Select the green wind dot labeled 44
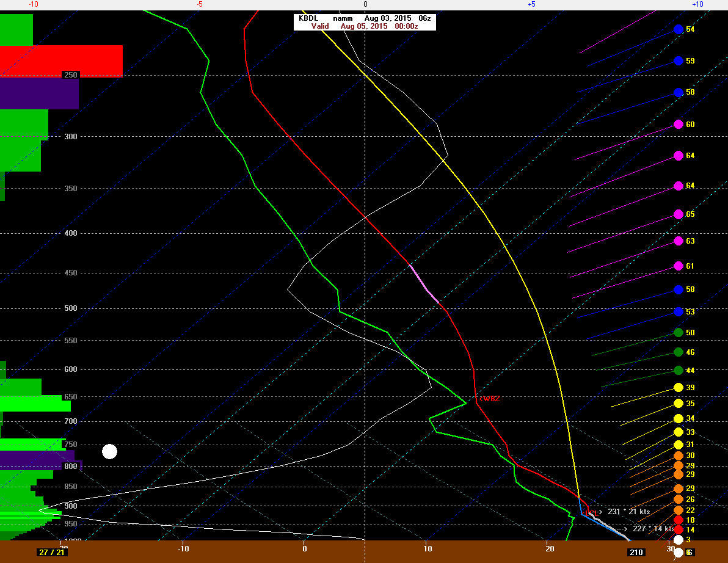The height and width of the screenshot is (563, 728). pos(679,371)
